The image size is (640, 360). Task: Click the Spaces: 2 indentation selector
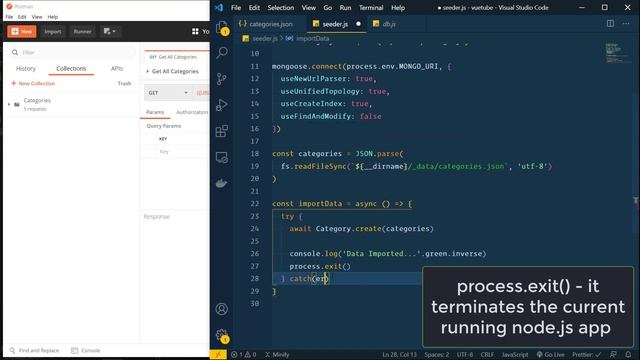[x=436, y=355]
